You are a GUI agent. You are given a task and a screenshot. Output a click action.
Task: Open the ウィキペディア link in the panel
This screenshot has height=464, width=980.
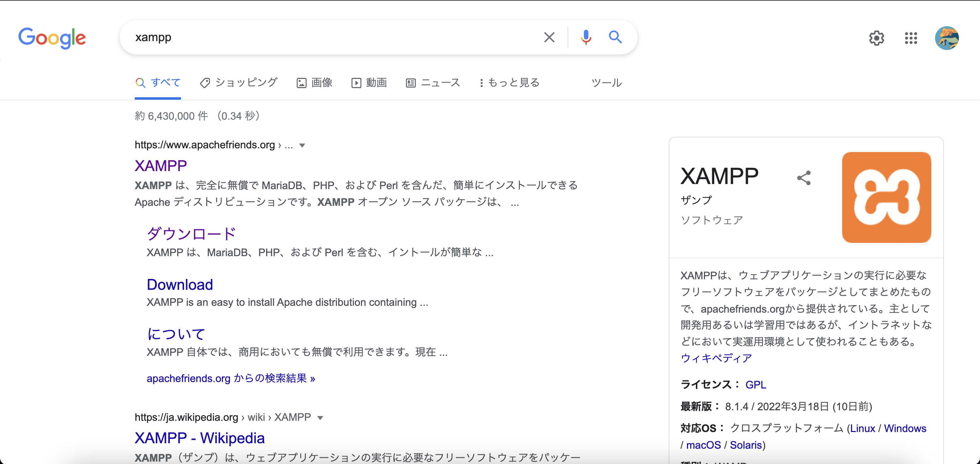tap(716, 358)
